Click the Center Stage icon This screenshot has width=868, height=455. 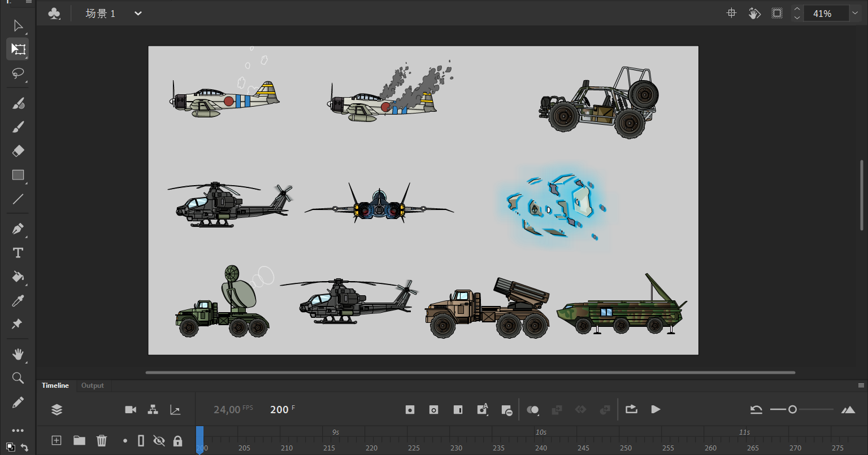[x=731, y=14]
